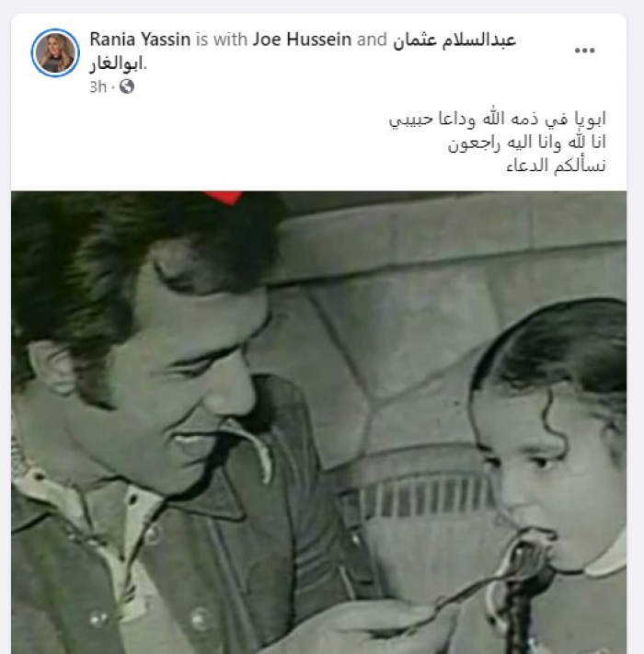Click the red shape atop the photo

tap(224, 198)
